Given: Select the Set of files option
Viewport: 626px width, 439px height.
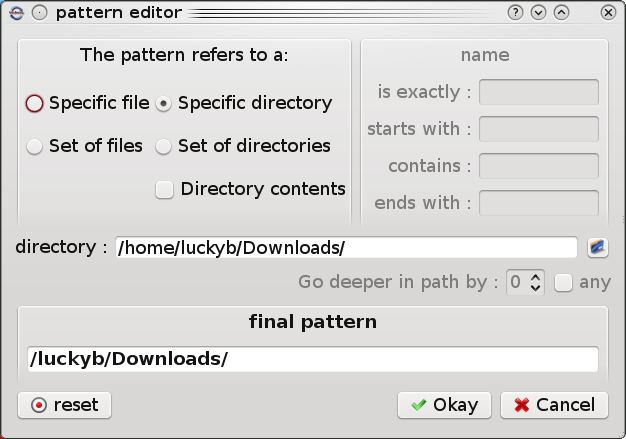Looking at the screenshot, I should point(35,147).
